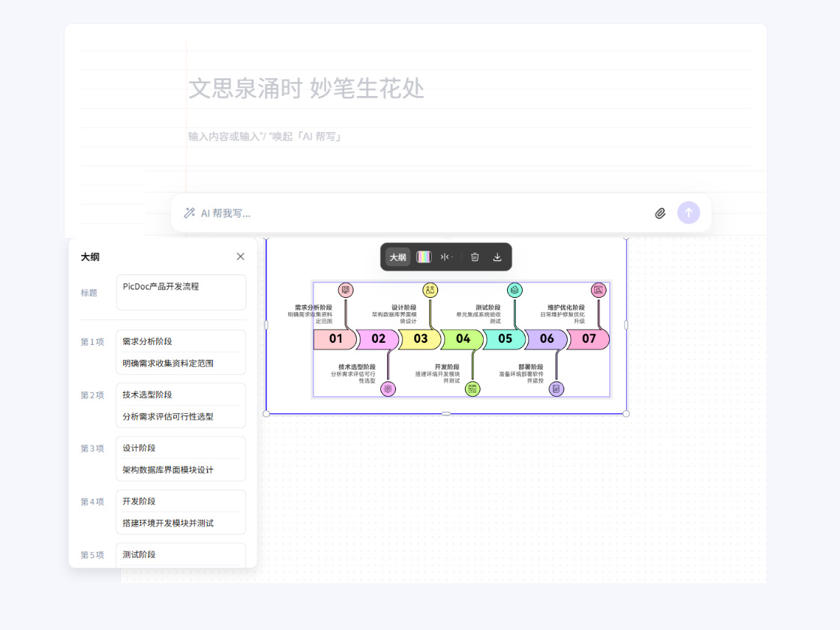Select the flip/mirror layout icon in the toolbar
The width and height of the screenshot is (840, 630).
[444, 256]
